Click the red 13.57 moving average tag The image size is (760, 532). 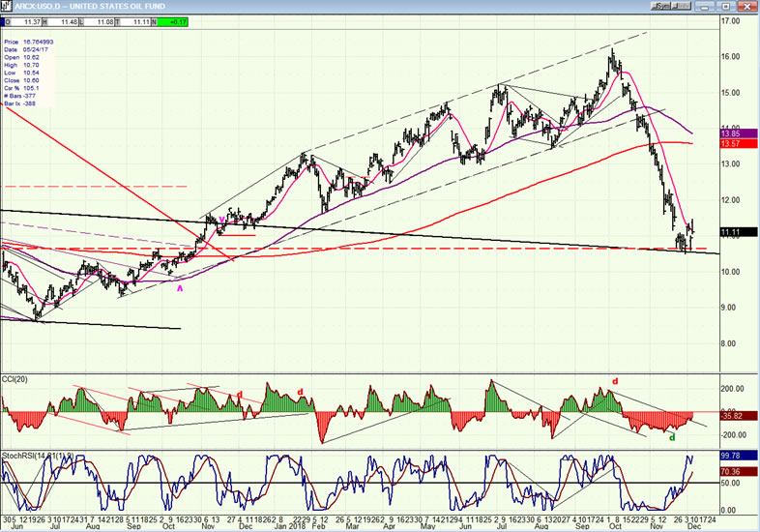coord(739,143)
